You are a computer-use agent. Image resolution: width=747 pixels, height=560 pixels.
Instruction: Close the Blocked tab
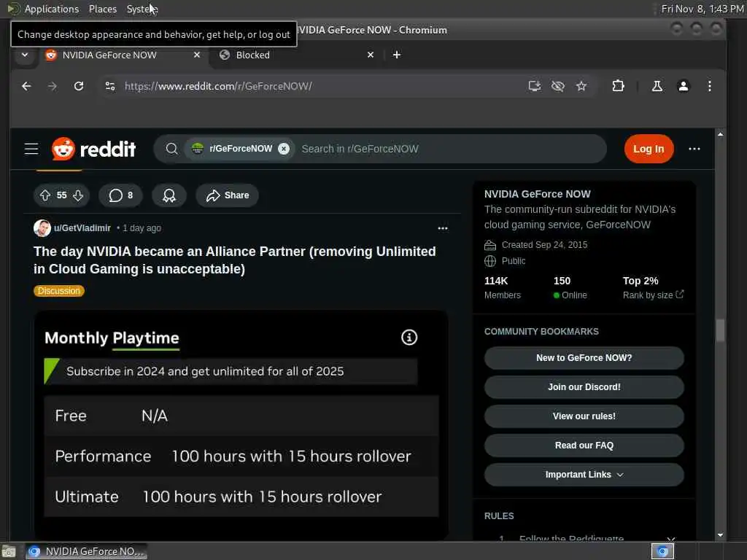(371, 55)
